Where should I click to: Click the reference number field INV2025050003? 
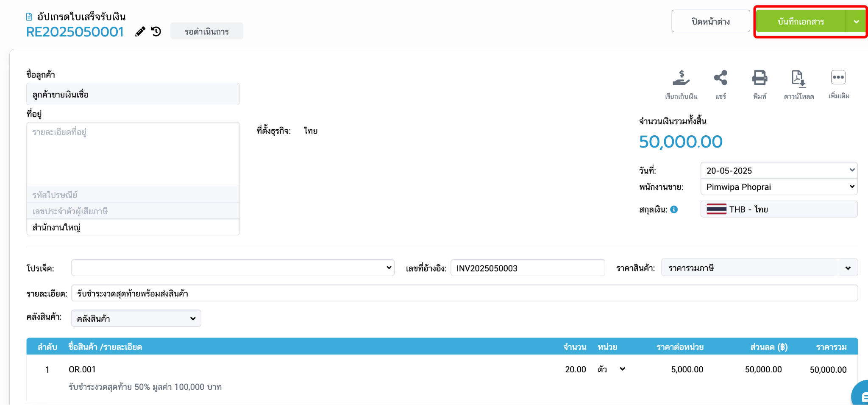coord(528,268)
